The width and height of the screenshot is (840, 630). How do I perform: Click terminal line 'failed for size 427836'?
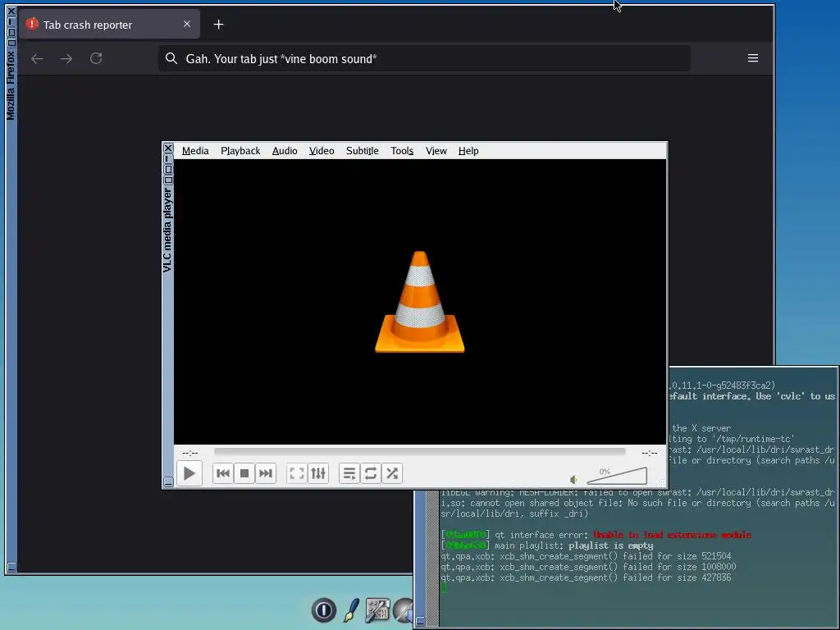586,578
